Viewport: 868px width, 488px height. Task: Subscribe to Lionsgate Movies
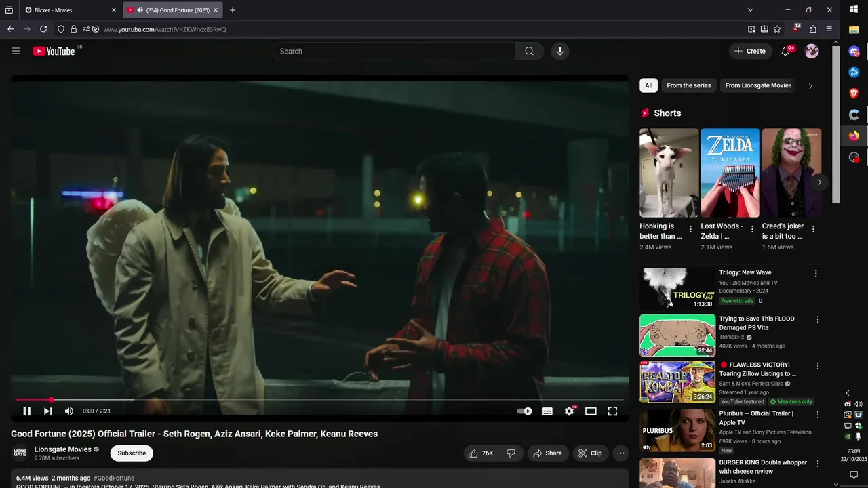132,453
